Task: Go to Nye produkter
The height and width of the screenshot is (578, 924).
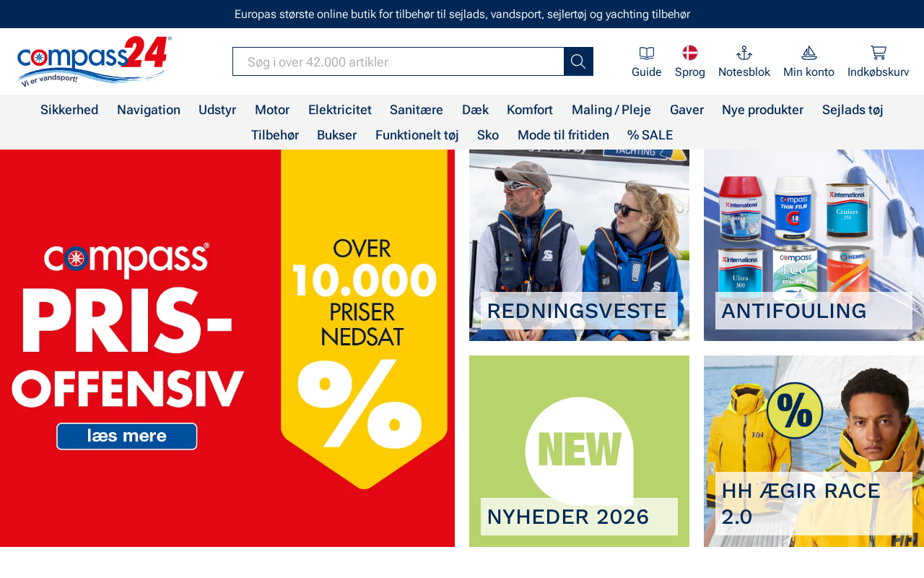Action: [x=762, y=110]
